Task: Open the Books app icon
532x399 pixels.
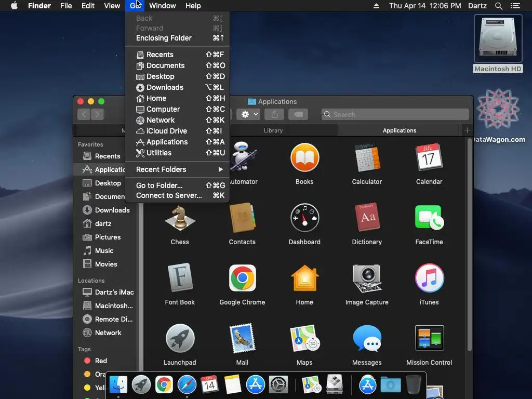Action: pos(304,157)
